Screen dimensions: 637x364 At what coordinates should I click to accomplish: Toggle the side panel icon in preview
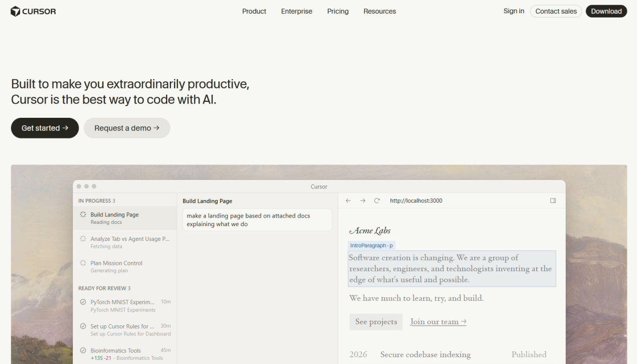(553, 201)
